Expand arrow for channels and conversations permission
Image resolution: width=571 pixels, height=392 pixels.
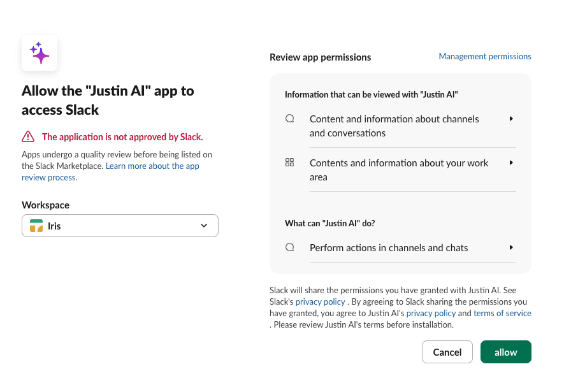[511, 119]
